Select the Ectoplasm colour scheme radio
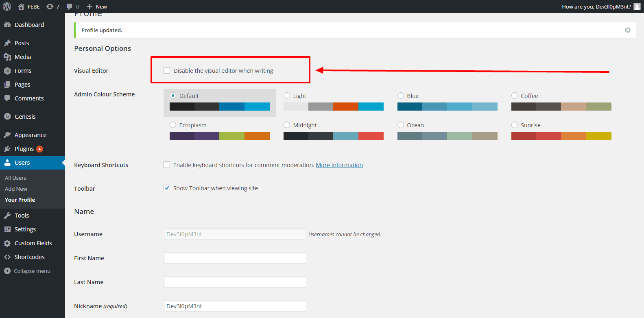644x318 pixels. (x=173, y=125)
